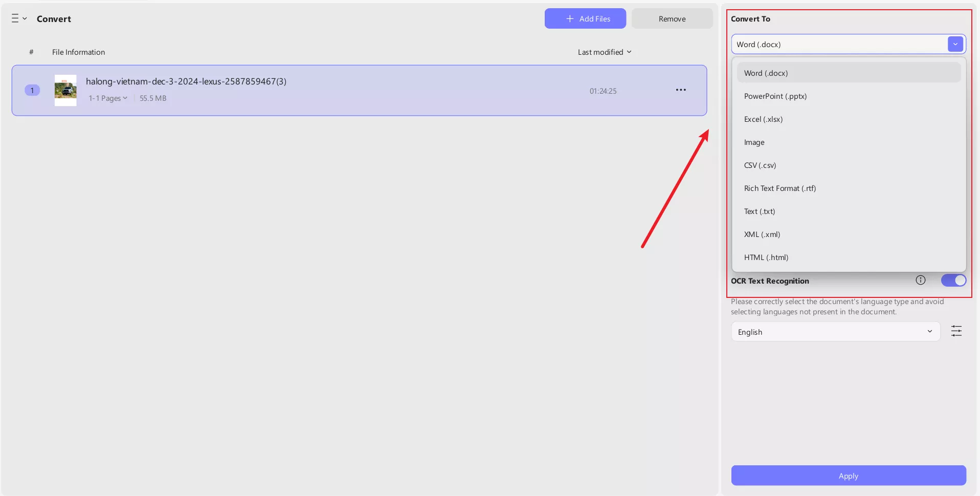
Task: Click the file number 1 badge
Action: coord(32,91)
